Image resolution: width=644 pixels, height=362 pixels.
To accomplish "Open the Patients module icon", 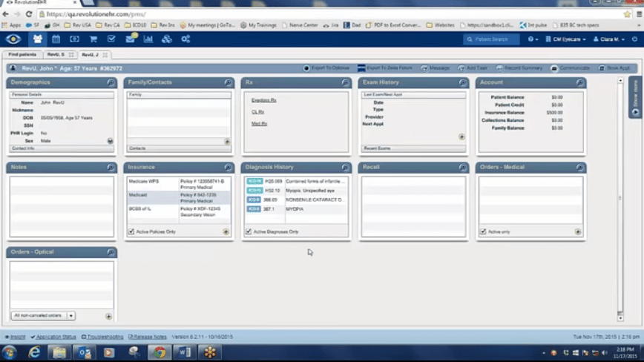I will pyautogui.click(x=37, y=39).
